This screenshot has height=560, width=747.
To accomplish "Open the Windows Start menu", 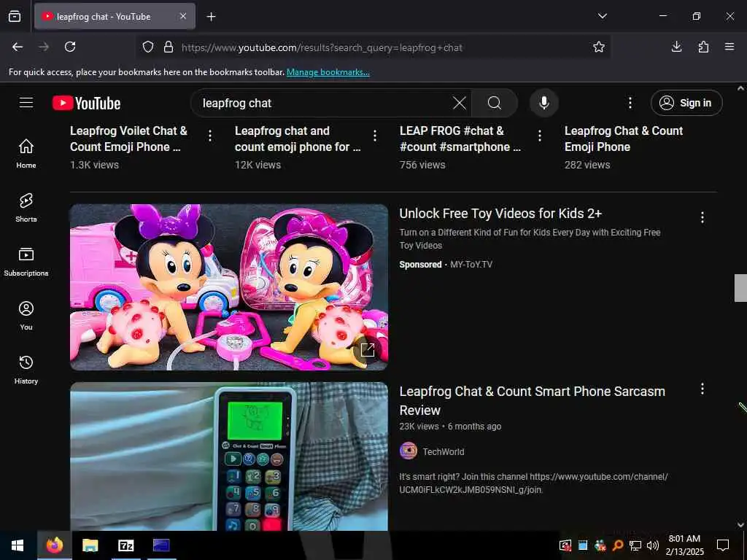I will (x=18, y=545).
